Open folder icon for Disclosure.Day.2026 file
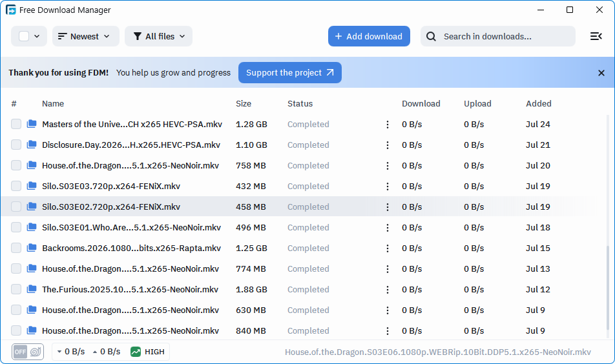 pyautogui.click(x=32, y=145)
